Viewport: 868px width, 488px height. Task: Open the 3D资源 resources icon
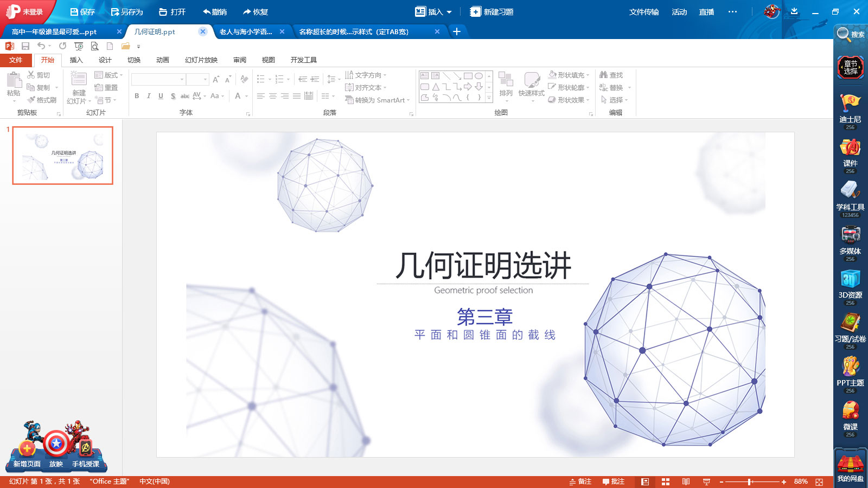click(x=850, y=285)
